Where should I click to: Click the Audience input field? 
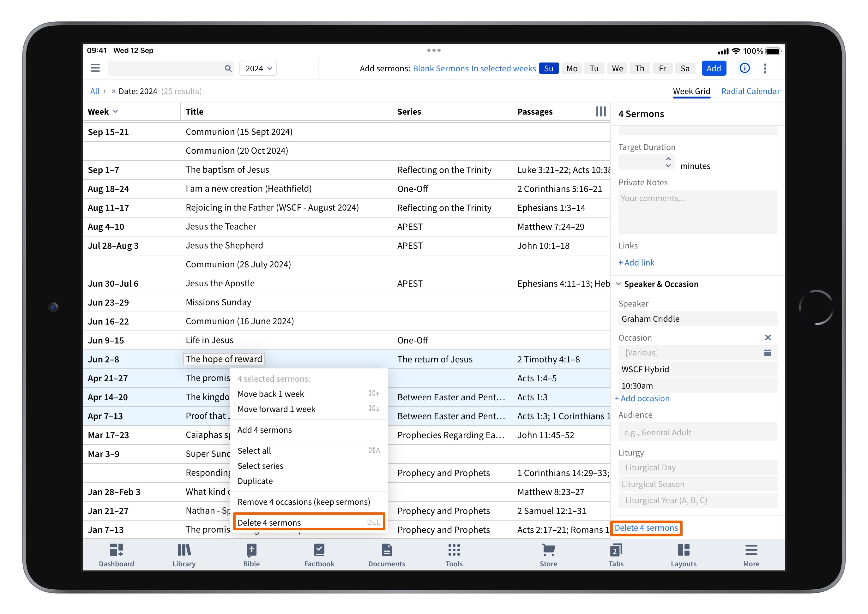point(698,432)
